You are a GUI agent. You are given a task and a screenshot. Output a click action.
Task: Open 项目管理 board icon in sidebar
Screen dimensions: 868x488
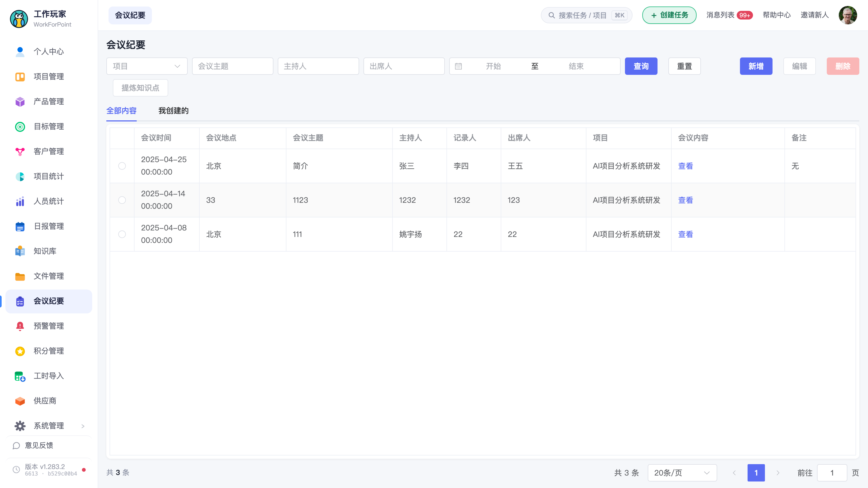coord(20,77)
